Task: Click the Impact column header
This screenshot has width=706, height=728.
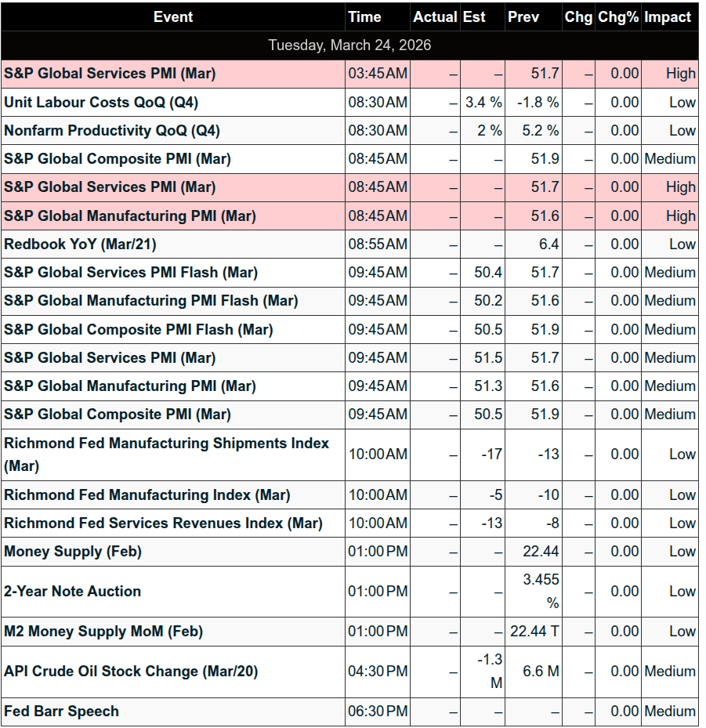Action: pyautogui.click(x=668, y=16)
